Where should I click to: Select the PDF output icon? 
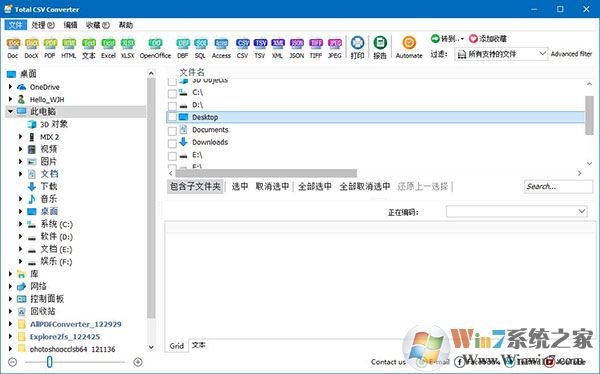pyautogui.click(x=50, y=48)
